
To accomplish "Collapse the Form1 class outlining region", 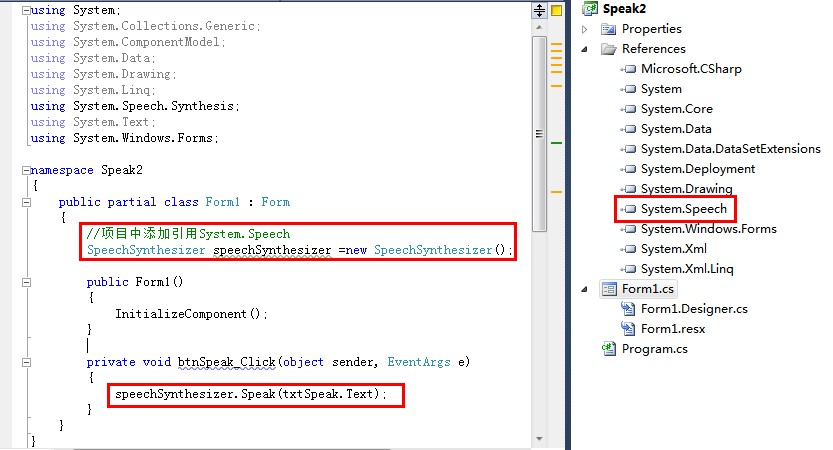I will pos(26,202).
